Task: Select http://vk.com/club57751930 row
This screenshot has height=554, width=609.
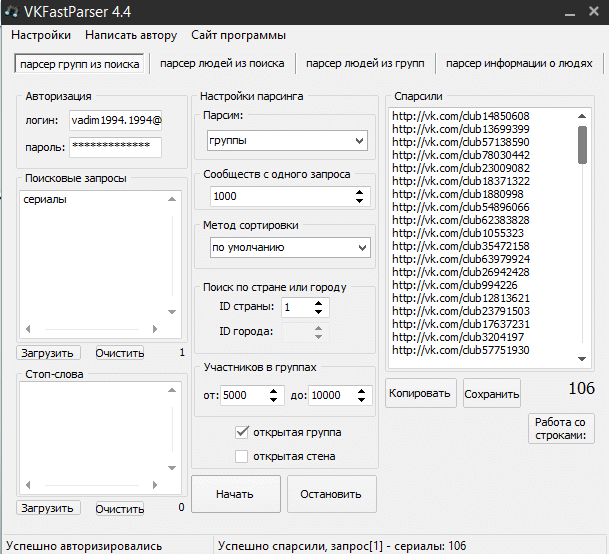Action: click(461, 350)
